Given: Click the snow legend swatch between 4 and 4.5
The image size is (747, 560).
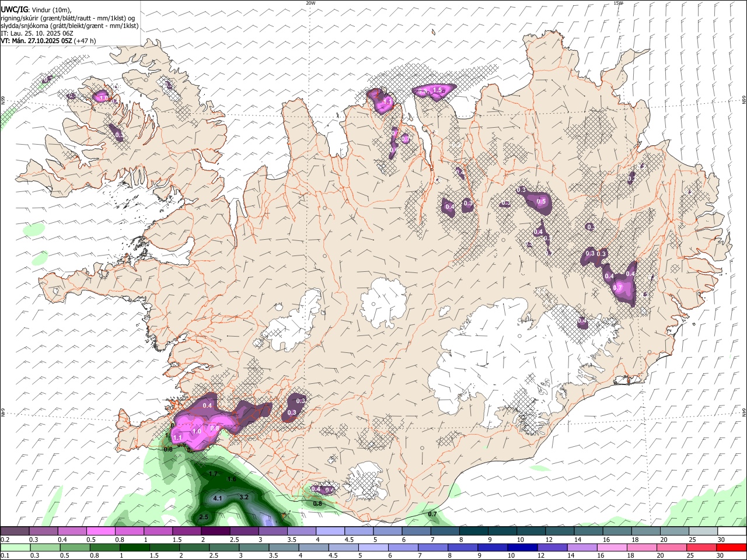Looking at the screenshot, I should (330, 531).
